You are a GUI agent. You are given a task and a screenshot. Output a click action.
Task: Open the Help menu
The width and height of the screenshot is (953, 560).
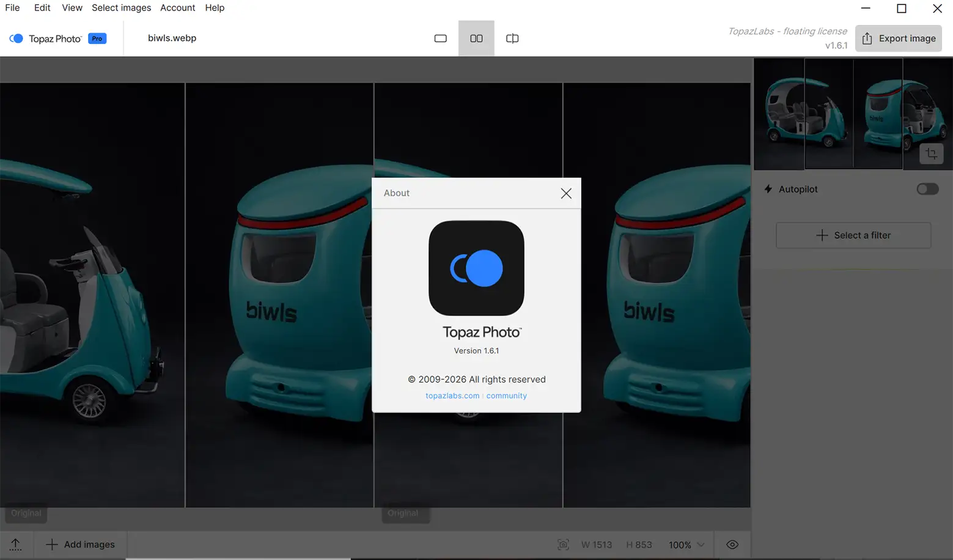pos(215,8)
